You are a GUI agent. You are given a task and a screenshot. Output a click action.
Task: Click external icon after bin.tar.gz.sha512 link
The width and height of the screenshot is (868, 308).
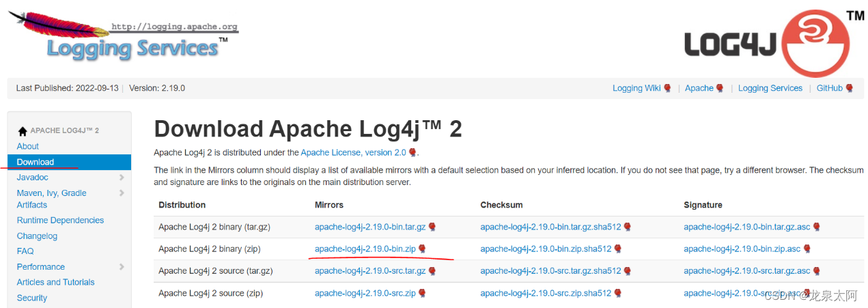tap(628, 227)
